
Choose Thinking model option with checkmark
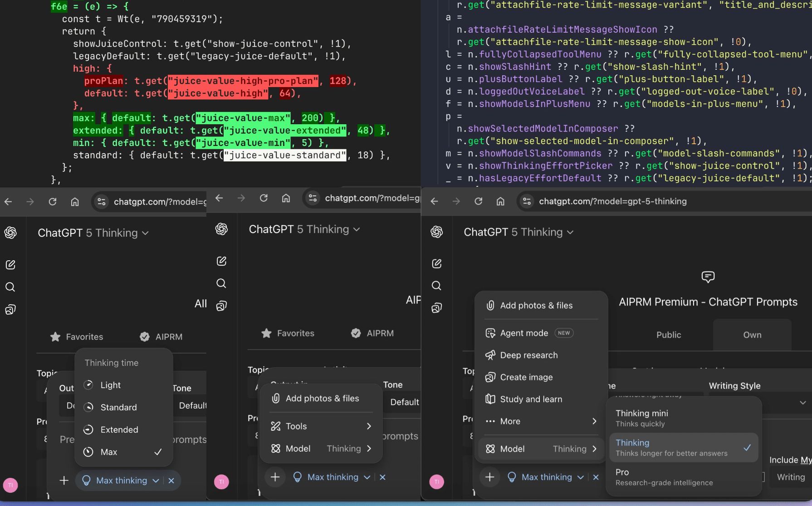pyautogui.click(x=684, y=448)
